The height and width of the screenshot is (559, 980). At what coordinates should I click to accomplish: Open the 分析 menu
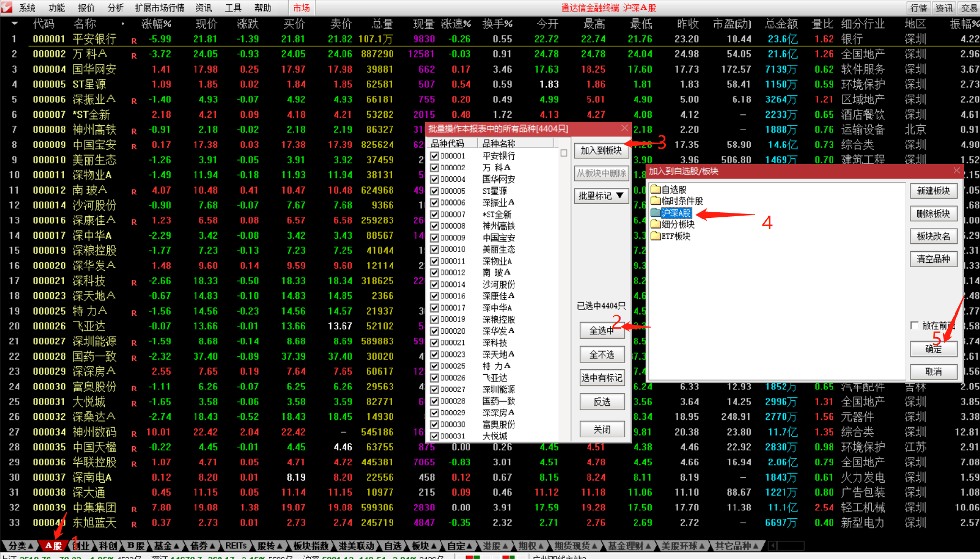coord(115,8)
